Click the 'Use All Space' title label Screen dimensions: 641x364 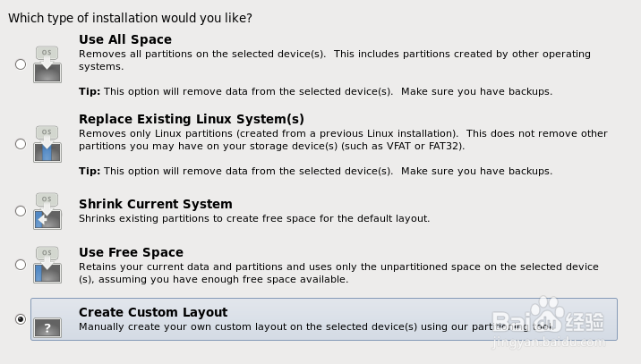click(125, 39)
